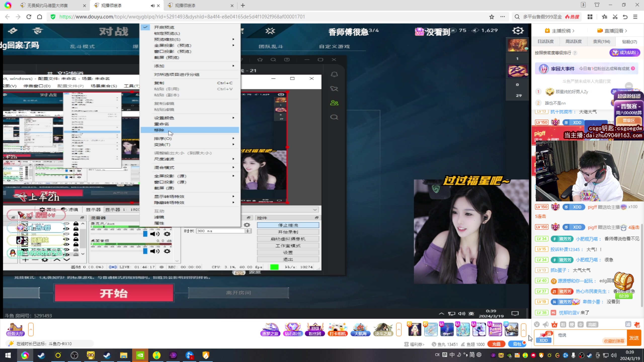Open the Windows Start menu
Screen dimensions: 644x362
tap(8, 355)
